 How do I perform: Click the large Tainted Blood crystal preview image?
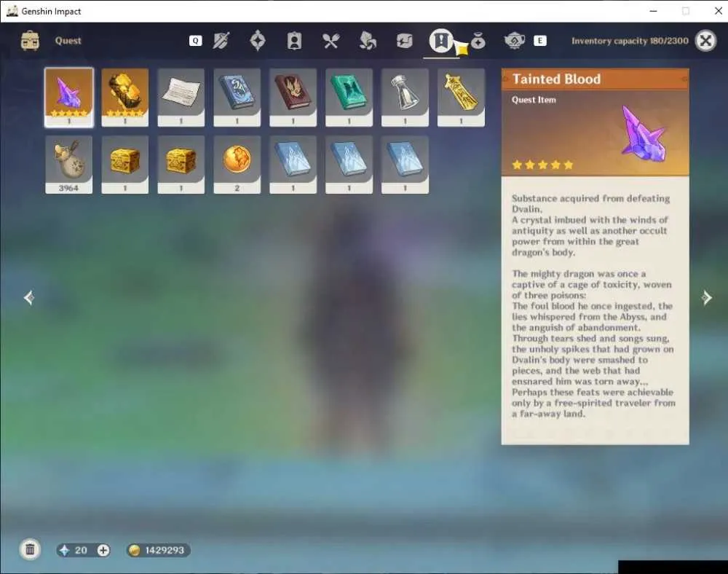click(x=644, y=134)
